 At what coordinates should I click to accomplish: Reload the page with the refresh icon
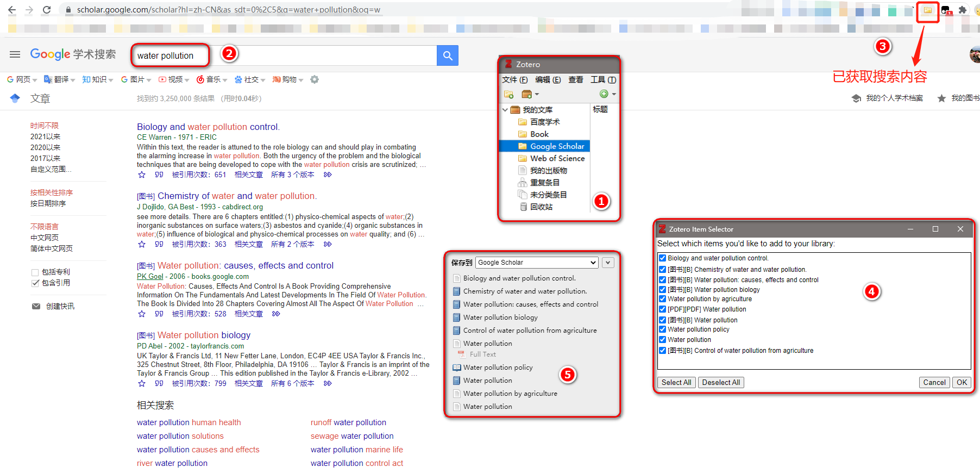point(47,10)
